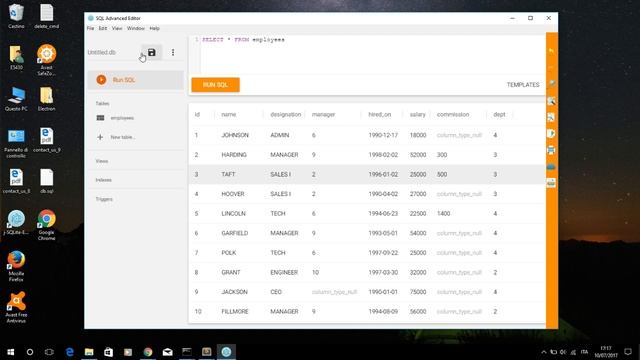Click the LINCOLN name cell
The width and height of the screenshot is (640, 360).
(x=233, y=213)
